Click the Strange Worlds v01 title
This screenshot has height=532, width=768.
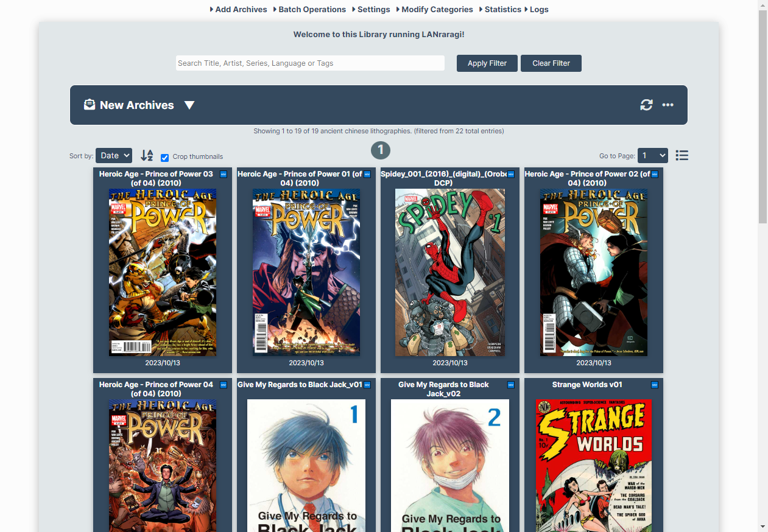point(587,385)
